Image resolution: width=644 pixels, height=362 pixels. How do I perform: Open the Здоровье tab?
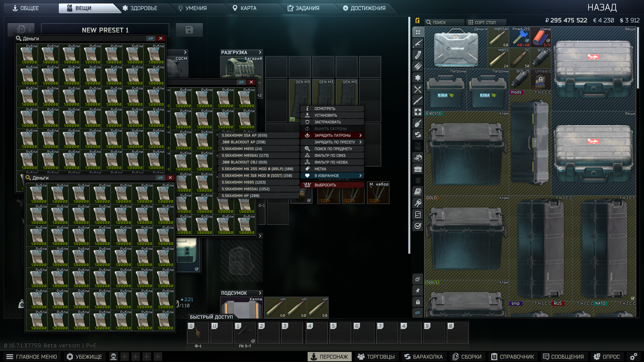[140, 8]
